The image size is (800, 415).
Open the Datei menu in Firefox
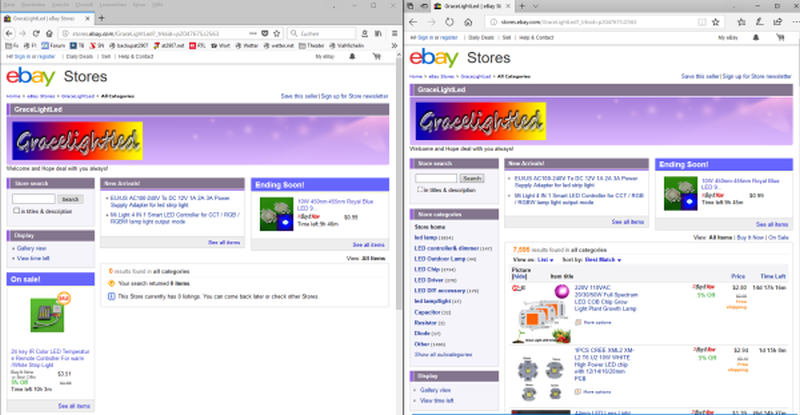[x=9, y=5]
